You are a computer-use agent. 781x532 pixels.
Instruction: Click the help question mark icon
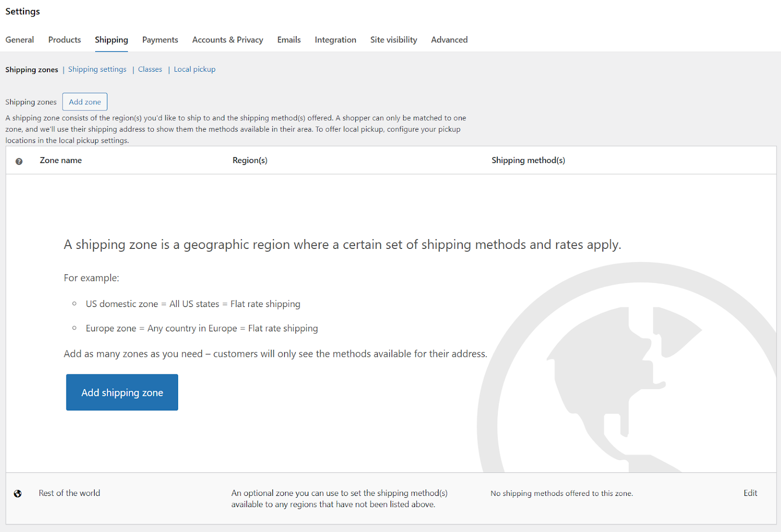pyautogui.click(x=19, y=161)
